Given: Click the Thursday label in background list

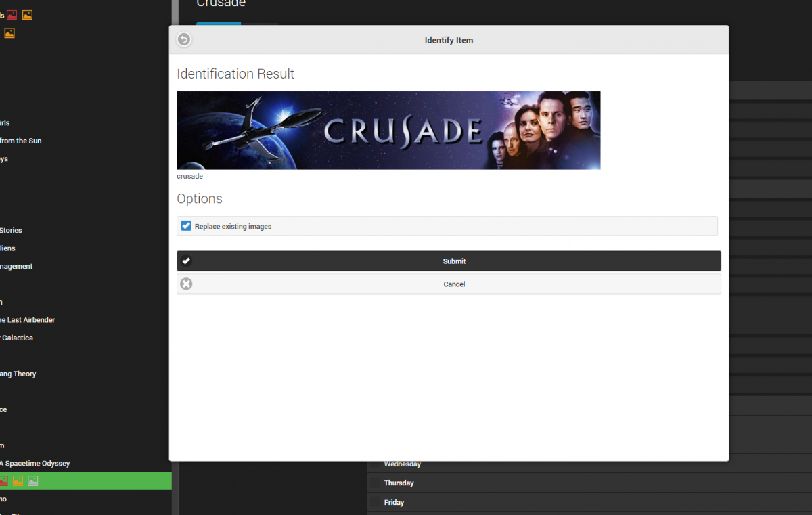Looking at the screenshot, I should point(399,483).
